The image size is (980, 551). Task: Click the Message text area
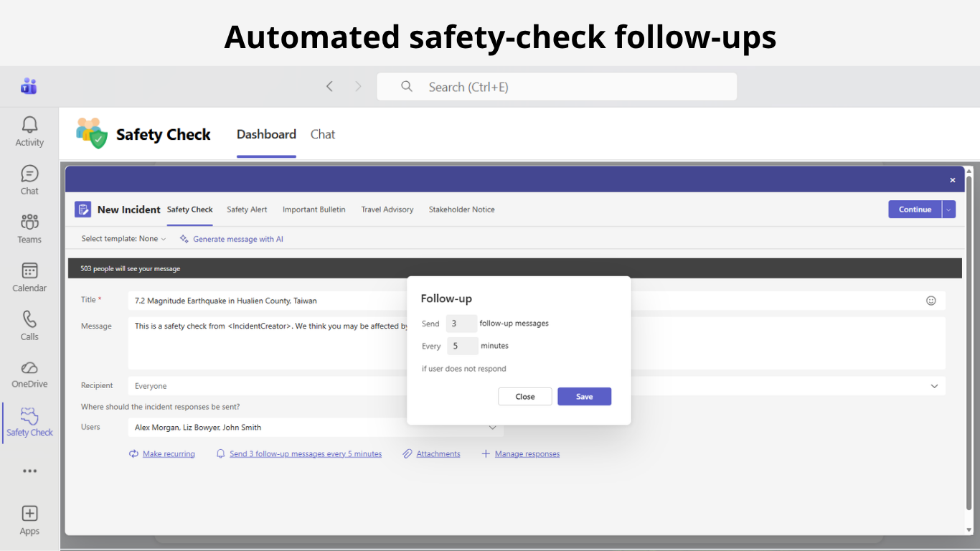coord(537,343)
